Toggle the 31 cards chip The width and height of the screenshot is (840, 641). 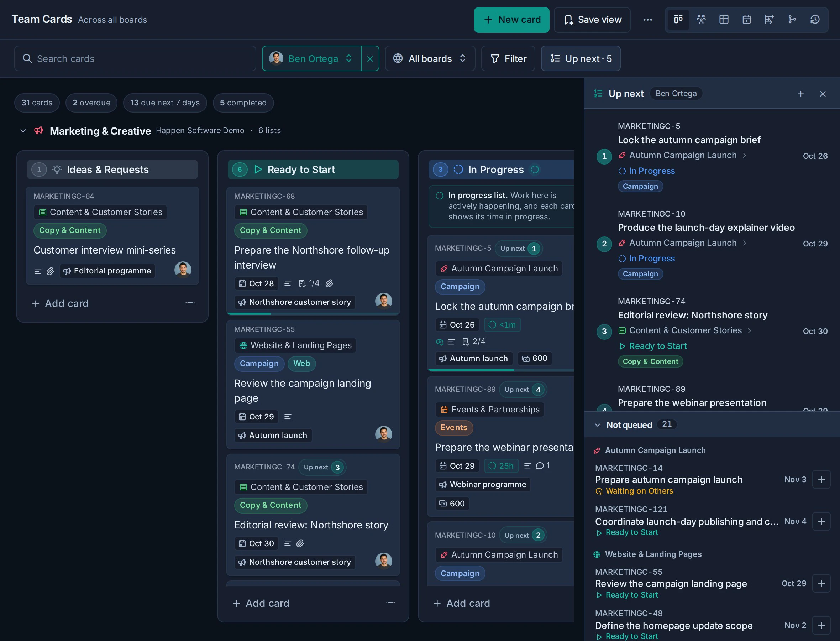37,103
